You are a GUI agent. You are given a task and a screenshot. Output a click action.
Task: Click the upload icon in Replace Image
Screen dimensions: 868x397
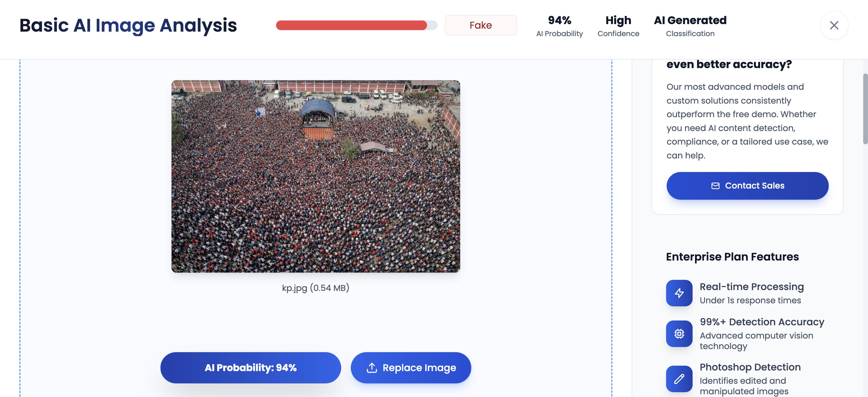coord(372,368)
